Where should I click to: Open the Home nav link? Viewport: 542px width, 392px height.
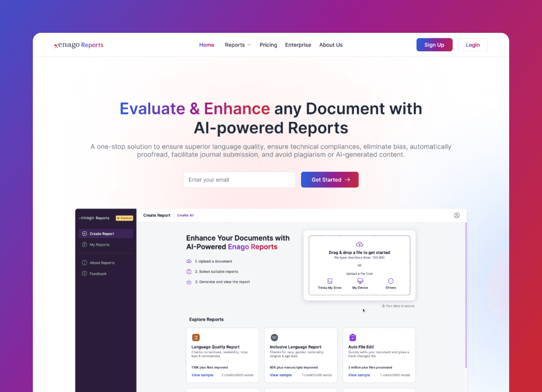[207, 45]
